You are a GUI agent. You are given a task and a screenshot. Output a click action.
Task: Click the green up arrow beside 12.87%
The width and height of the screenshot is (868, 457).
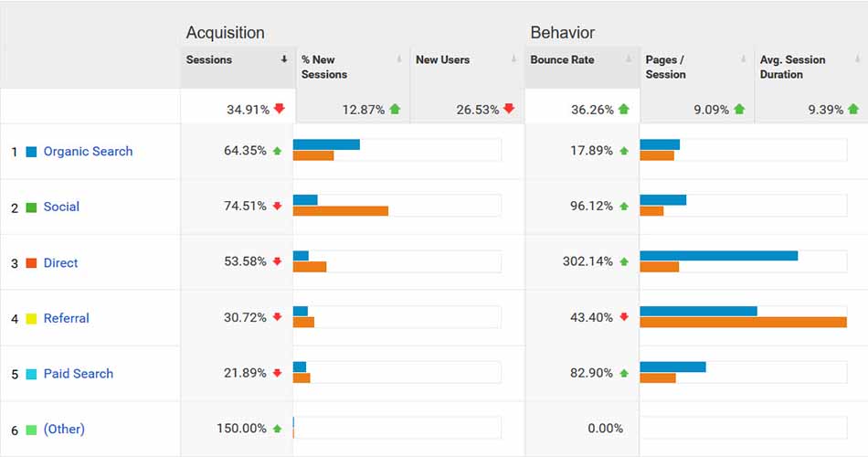pyautogui.click(x=395, y=109)
